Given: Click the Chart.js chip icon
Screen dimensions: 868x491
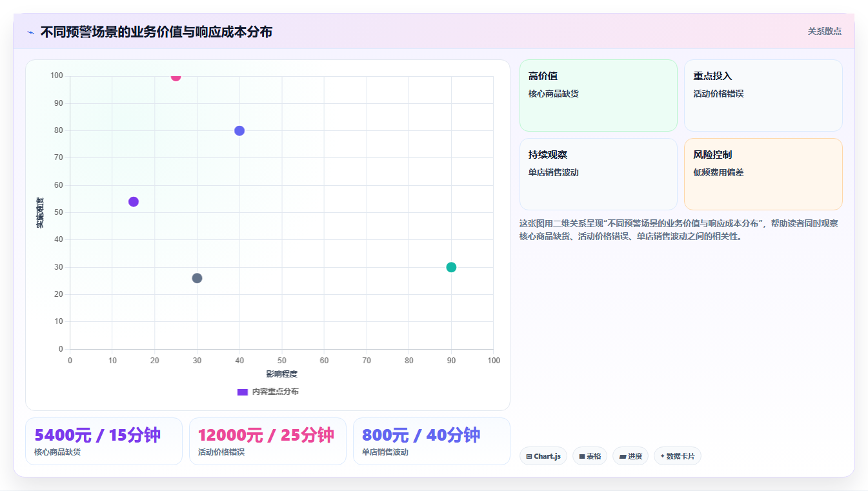Looking at the screenshot, I should 529,456.
